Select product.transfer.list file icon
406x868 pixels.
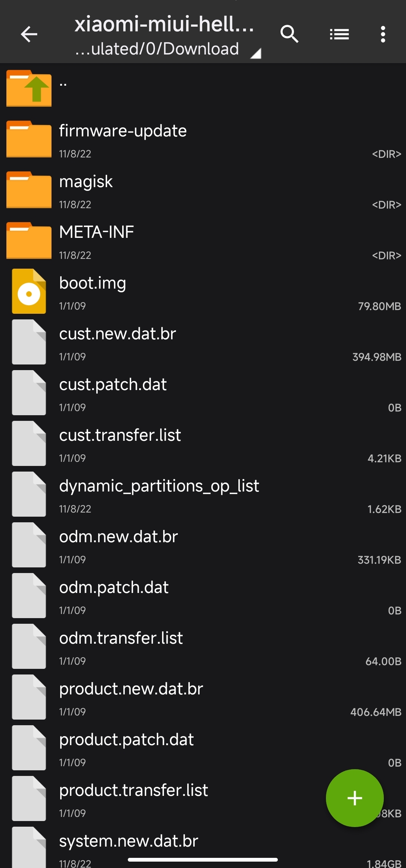tap(29, 798)
